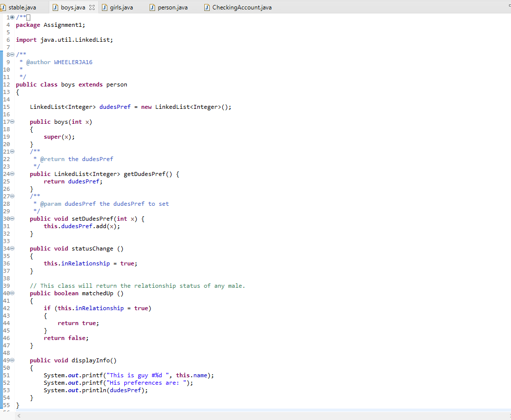511x420 pixels.
Task: Collapse the boys constructor fold marker
Action: point(11,122)
